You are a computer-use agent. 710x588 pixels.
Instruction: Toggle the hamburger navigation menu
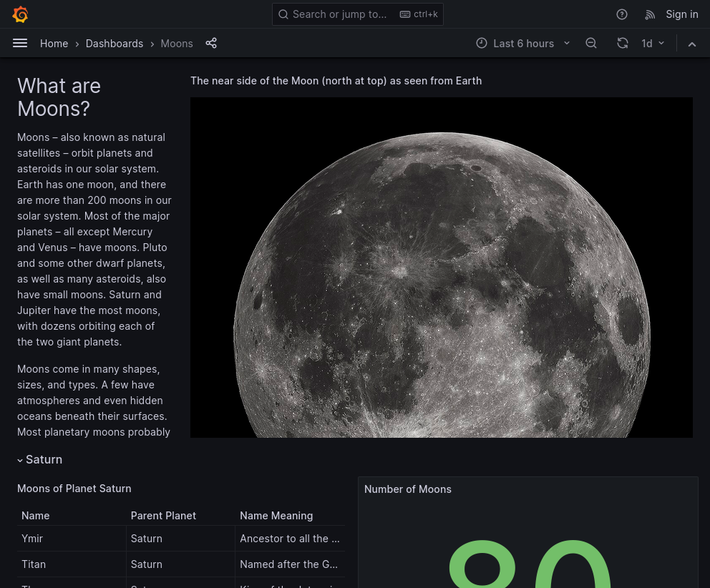pyautogui.click(x=20, y=44)
